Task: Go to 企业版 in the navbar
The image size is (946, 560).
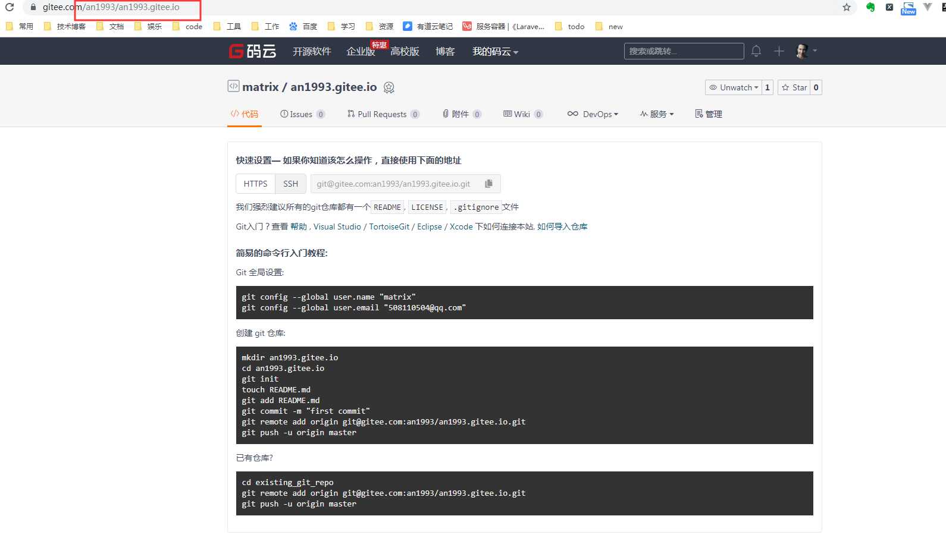Action: pos(361,52)
